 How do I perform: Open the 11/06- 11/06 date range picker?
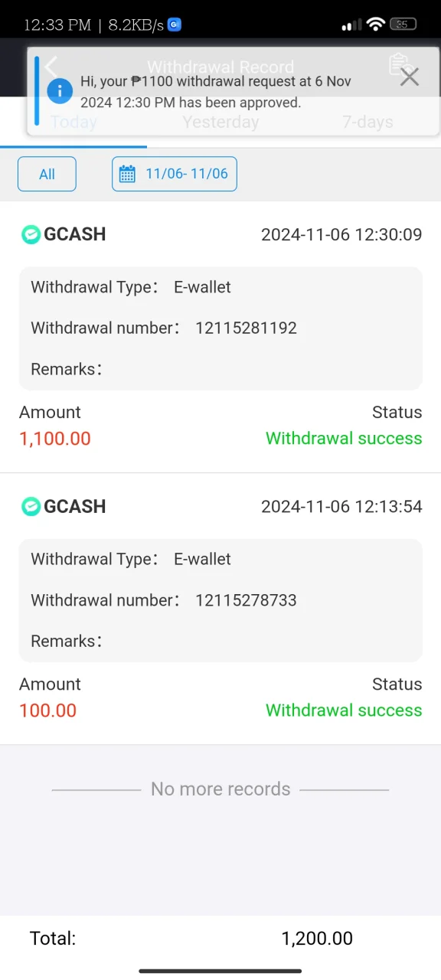pyautogui.click(x=175, y=174)
